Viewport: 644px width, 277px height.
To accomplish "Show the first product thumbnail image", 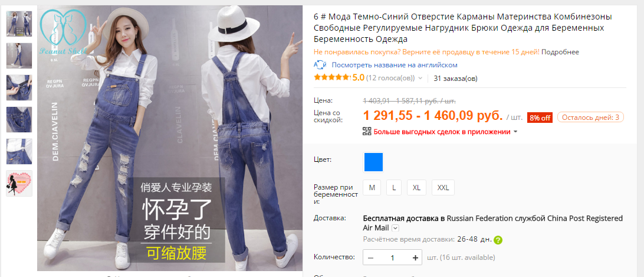I will [19, 24].
